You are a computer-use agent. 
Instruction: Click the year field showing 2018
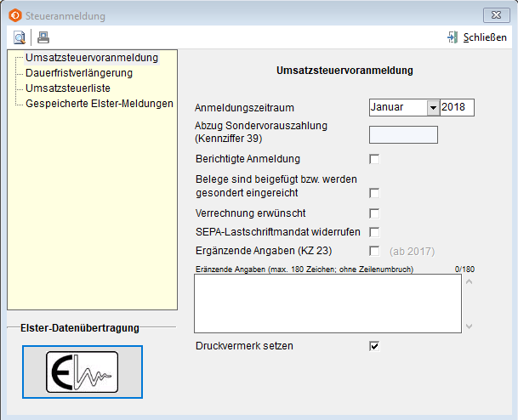(457, 108)
